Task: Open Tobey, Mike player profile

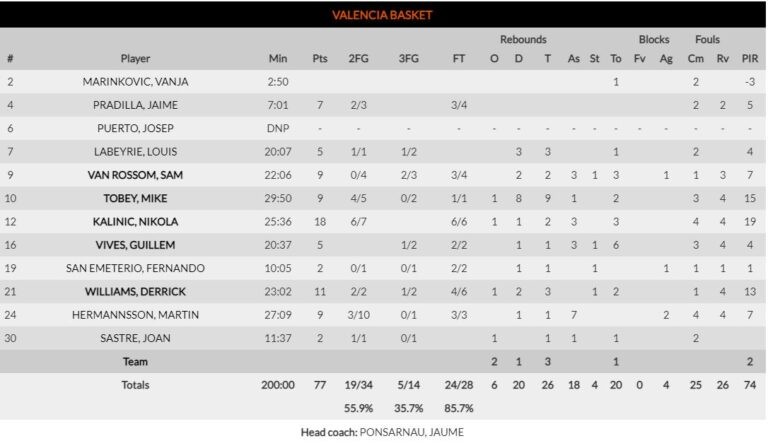Action: 135,198
